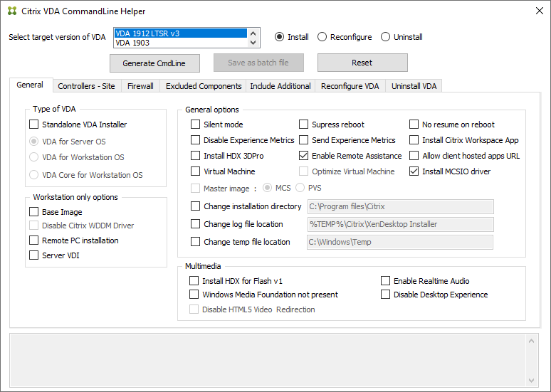Check Change installation directory
551x392 pixels.
pos(195,206)
